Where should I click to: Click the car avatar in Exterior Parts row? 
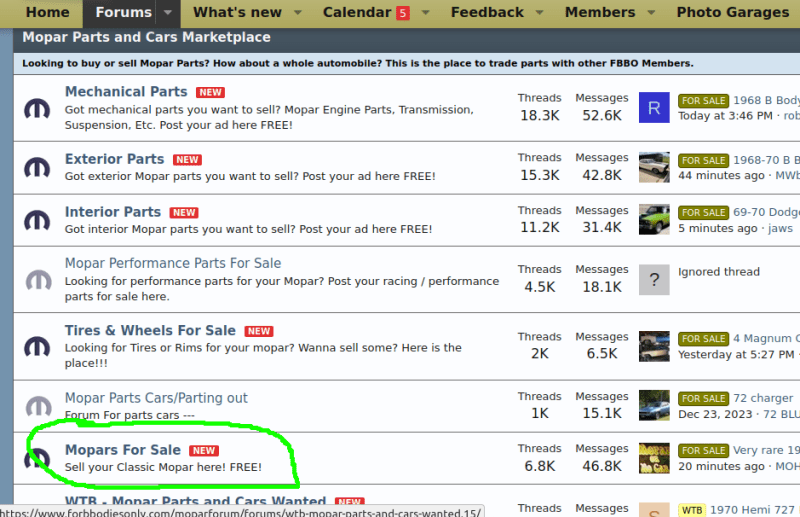pyautogui.click(x=654, y=167)
